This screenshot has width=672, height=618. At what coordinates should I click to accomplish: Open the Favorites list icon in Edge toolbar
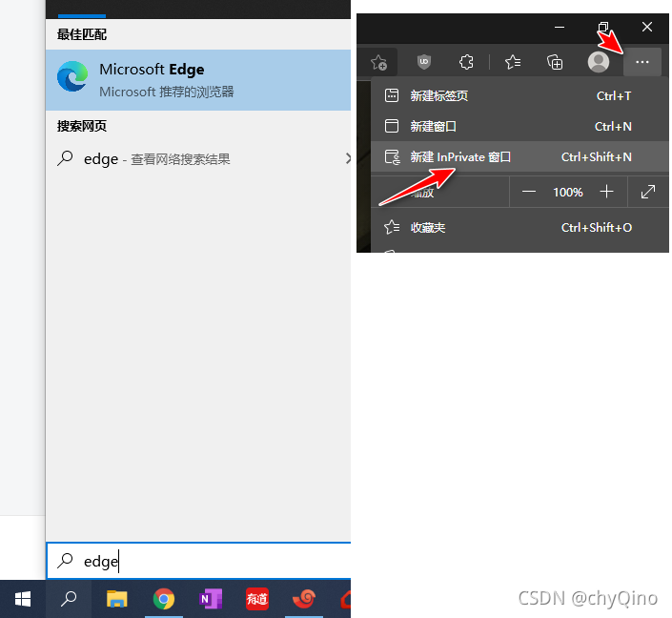click(x=513, y=63)
